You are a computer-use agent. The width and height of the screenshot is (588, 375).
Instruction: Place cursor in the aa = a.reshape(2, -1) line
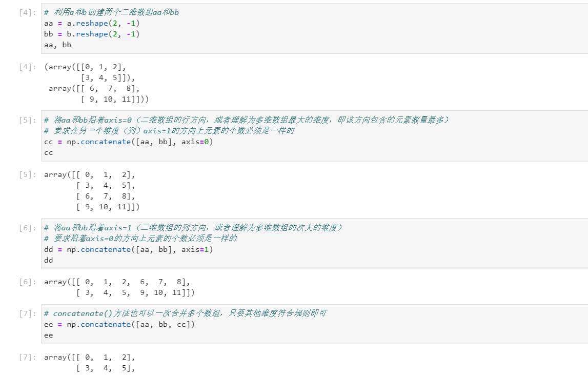click(x=91, y=23)
